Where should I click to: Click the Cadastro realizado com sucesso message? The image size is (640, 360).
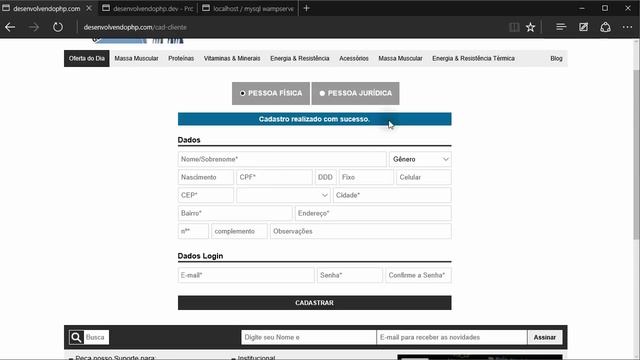click(x=315, y=119)
